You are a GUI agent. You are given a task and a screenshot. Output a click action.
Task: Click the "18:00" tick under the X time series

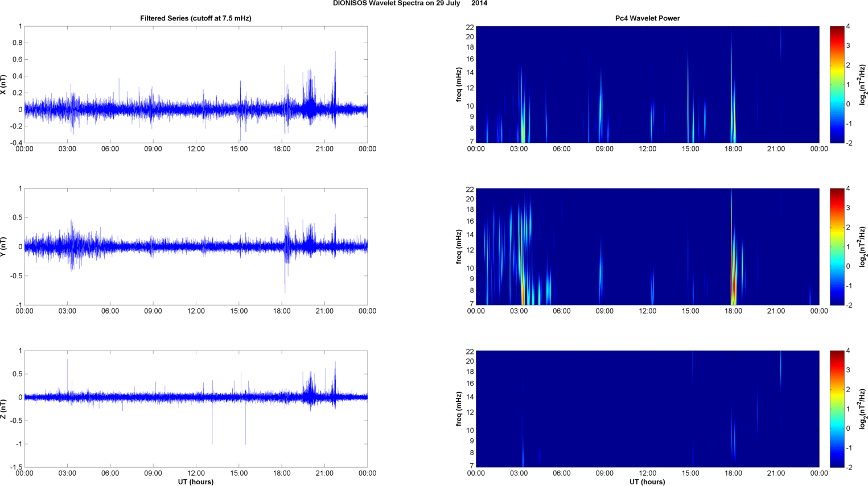point(282,149)
